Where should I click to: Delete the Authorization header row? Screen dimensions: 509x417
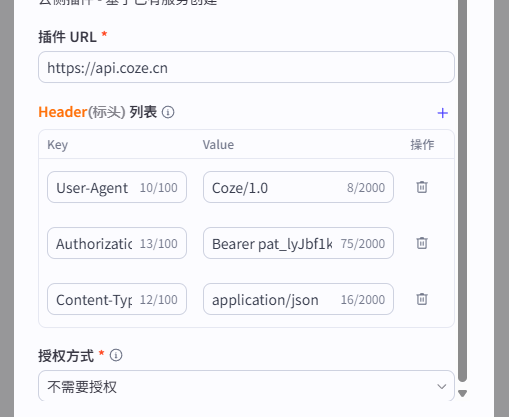[422, 243]
